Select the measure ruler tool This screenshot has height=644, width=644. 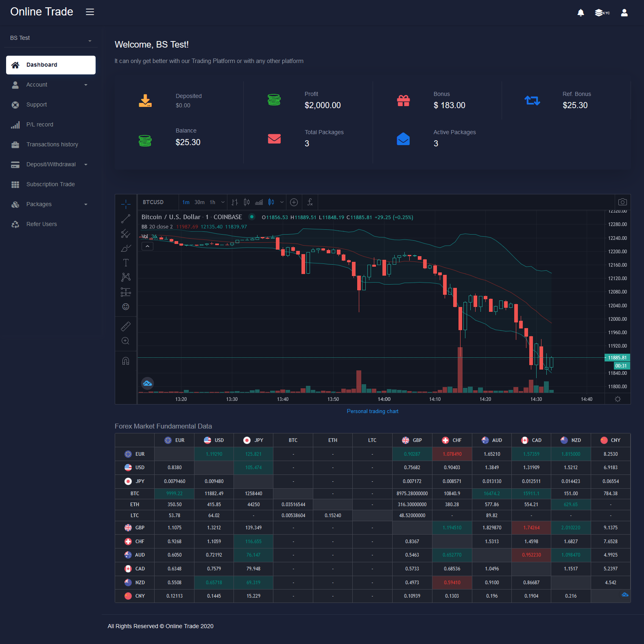[126, 326]
